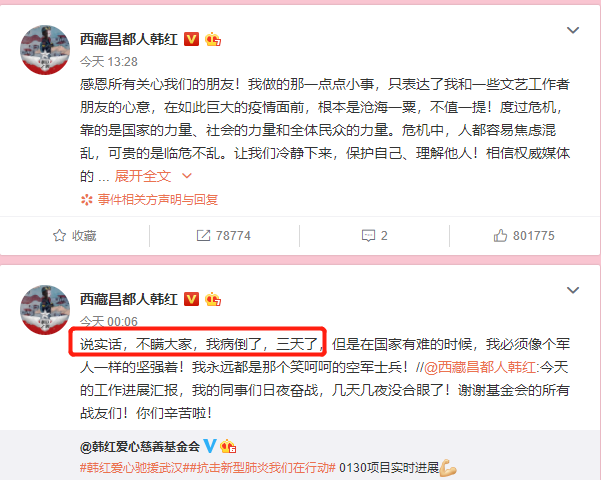Open @韩红爱心慈善基金会 account link

tap(140, 447)
